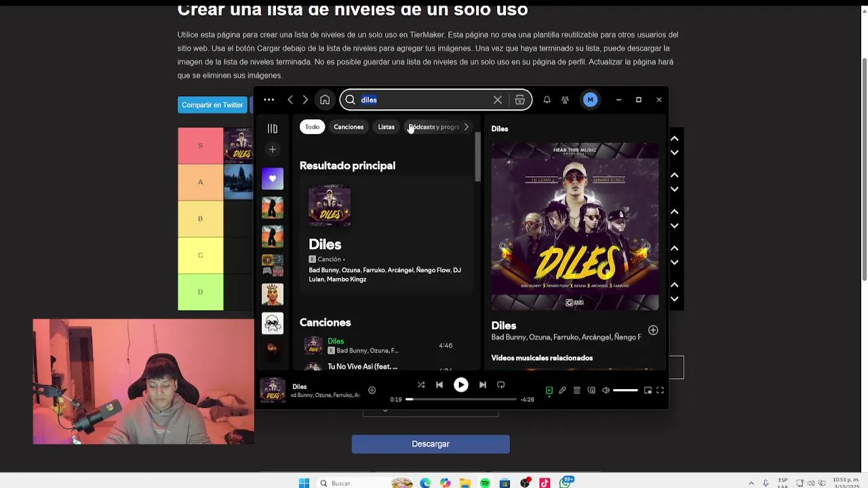868x488 pixels.
Task: Move the A tier row up
Action: click(674, 175)
